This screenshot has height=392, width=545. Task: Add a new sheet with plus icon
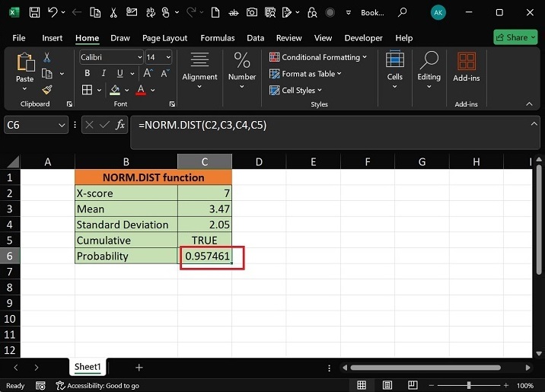click(x=139, y=368)
